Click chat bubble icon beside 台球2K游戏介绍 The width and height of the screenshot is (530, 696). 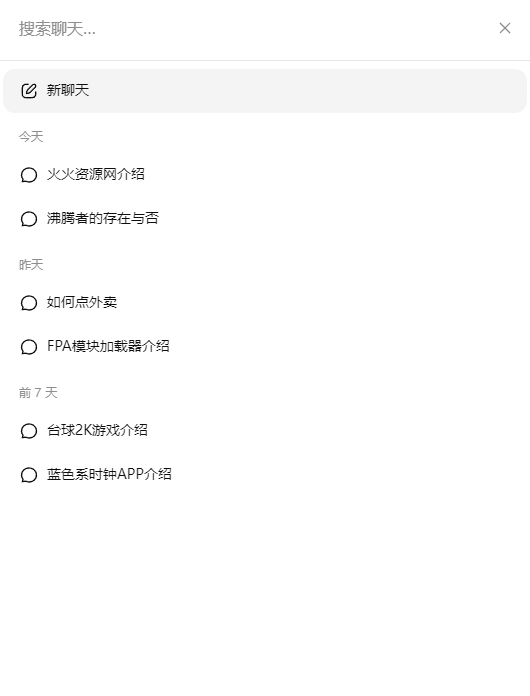pyautogui.click(x=29, y=431)
